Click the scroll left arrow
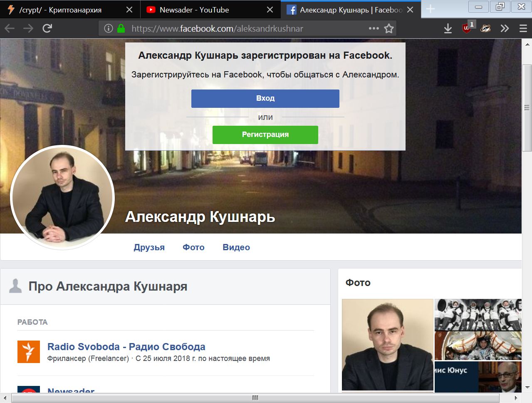The height and width of the screenshot is (403, 532). pyautogui.click(x=5, y=398)
